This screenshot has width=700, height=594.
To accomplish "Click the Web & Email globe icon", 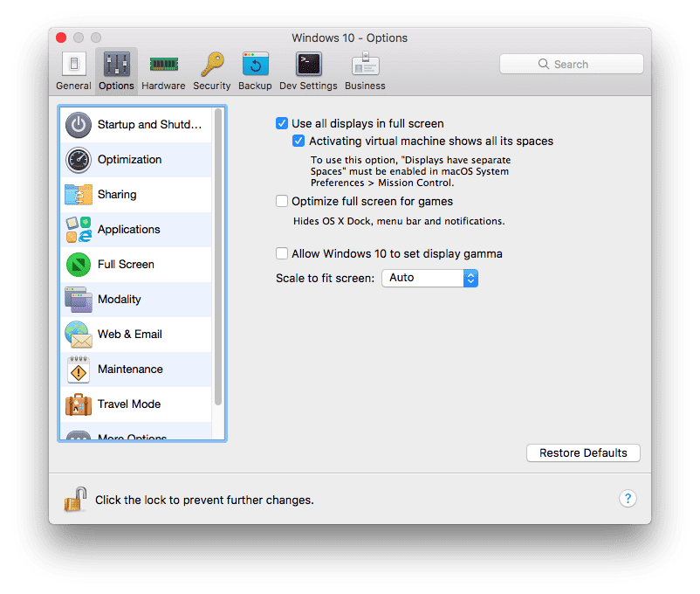I will pos(79,335).
